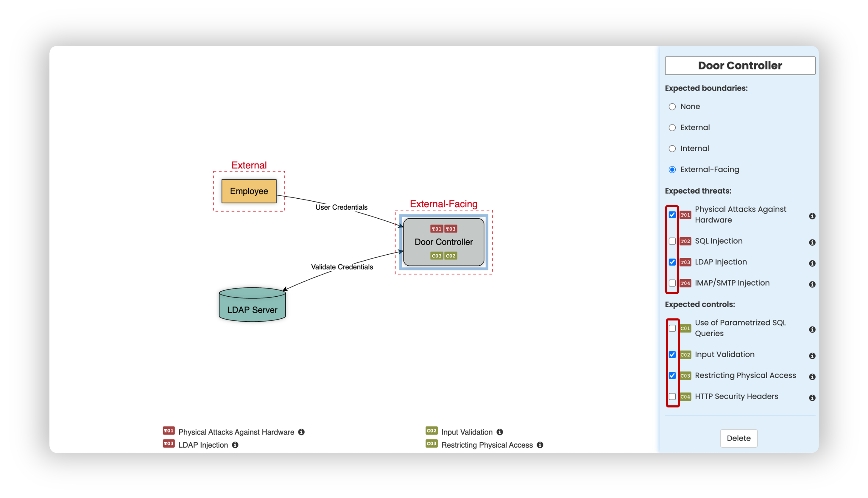Show info for IMAP/SMTP Injection threat
The height and width of the screenshot is (498, 868).
[x=812, y=284]
